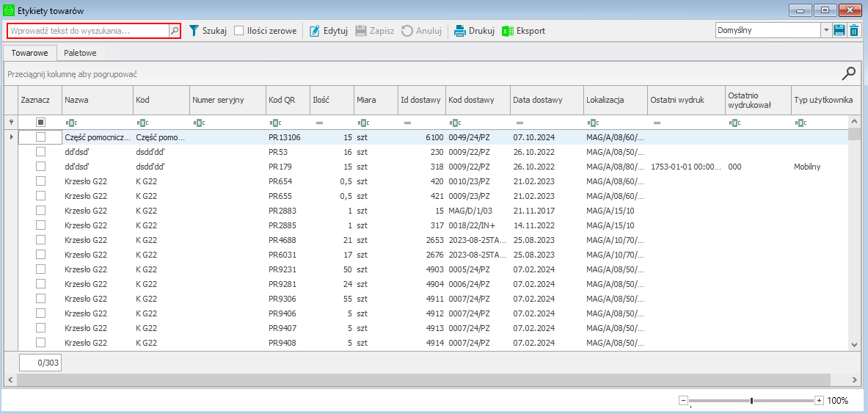Select the Towarowe tab
The height and width of the screenshot is (414, 868).
pos(30,53)
